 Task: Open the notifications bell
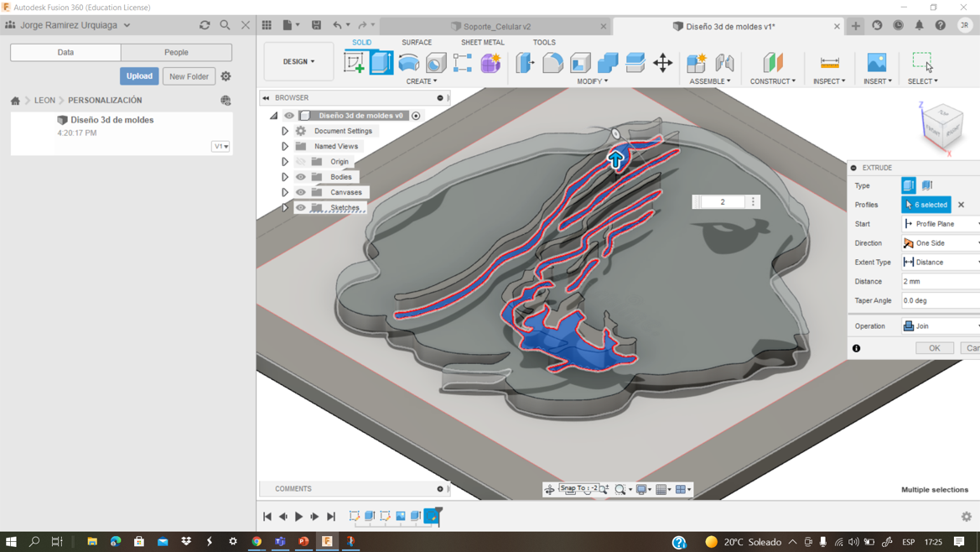click(919, 25)
